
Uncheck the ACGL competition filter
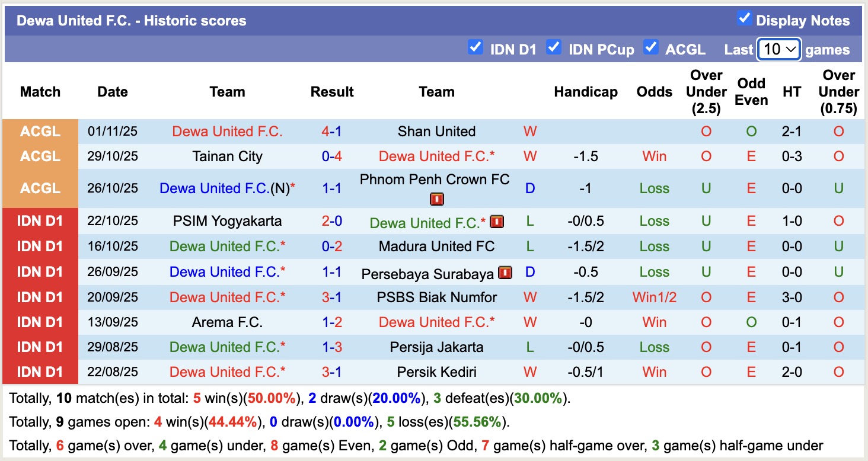(650, 47)
